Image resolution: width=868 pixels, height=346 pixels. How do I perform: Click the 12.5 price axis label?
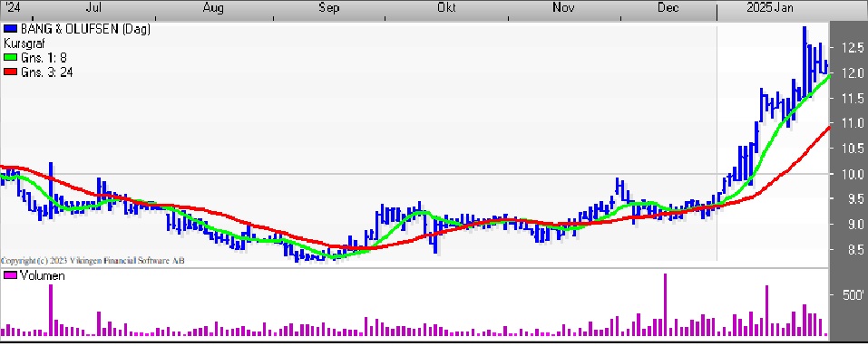(x=853, y=47)
